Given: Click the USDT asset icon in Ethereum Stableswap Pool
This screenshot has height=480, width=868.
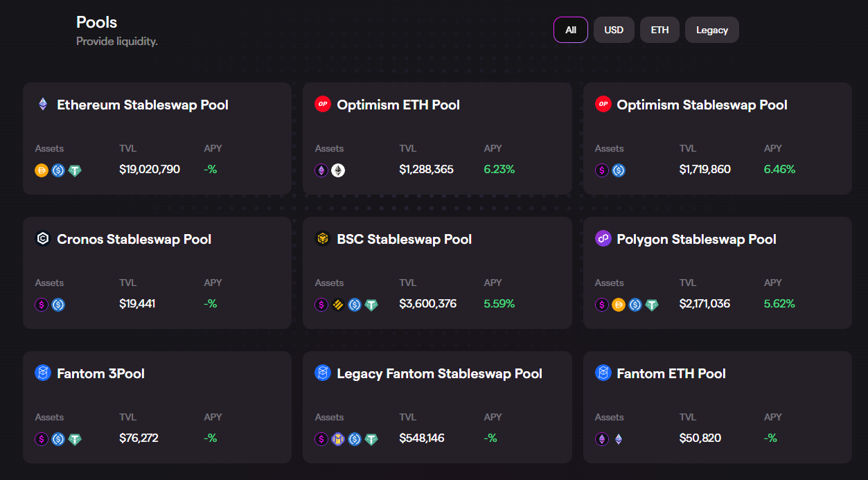Looking at the screenshot, I should pyautogui.click(x=75, y=170).
